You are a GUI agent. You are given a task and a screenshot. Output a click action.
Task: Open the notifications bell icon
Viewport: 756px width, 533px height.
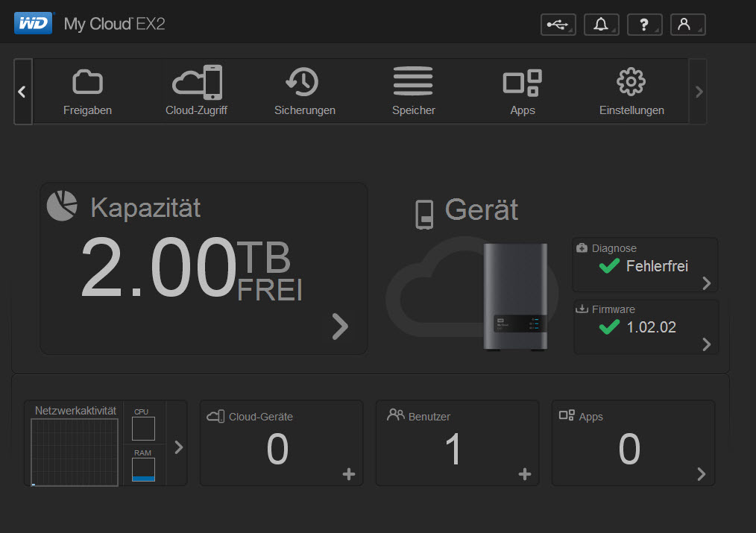(x=601, y=25)
